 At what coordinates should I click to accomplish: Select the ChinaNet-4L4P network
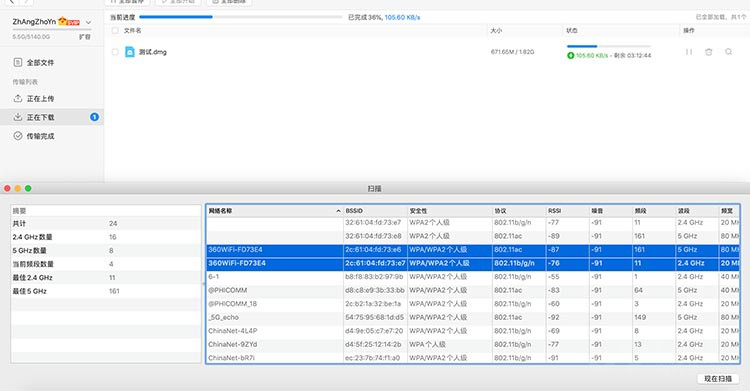(473, 331)
